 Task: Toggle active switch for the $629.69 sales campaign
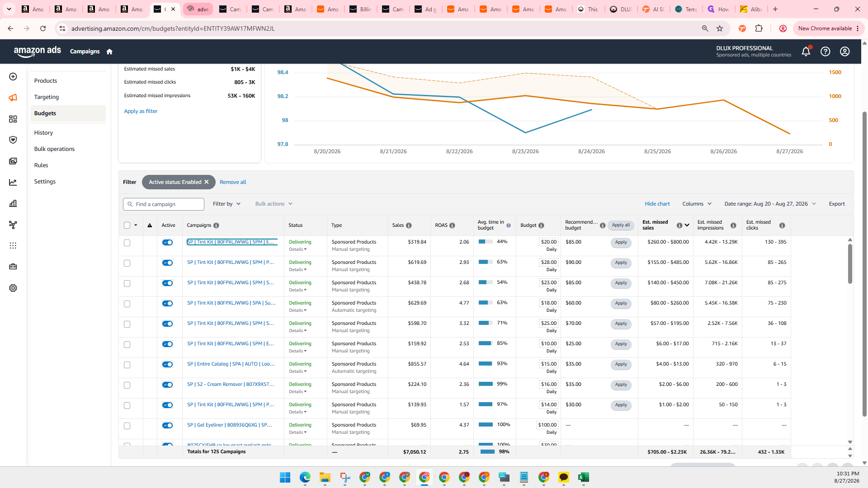coord(168,304)
